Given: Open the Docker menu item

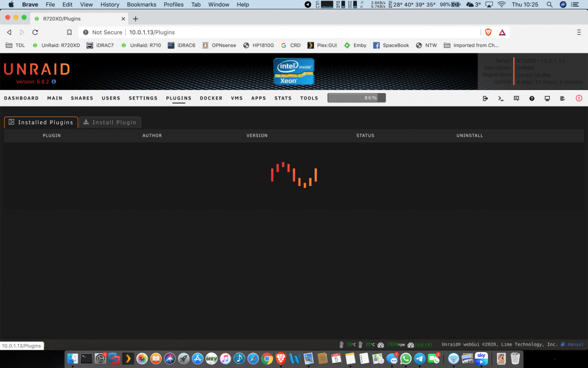Looking at the screenshot, I should (x=211, y=98).
